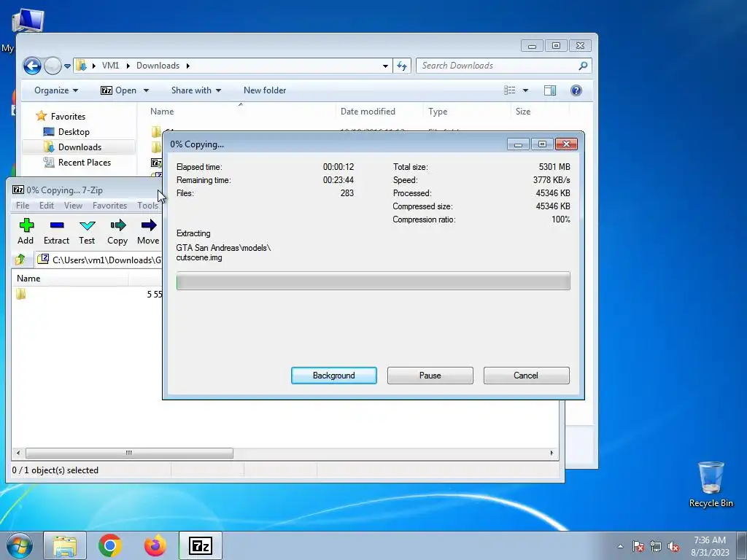
Task: Toggle the Explorer preview pane icon
Action: 550,90
